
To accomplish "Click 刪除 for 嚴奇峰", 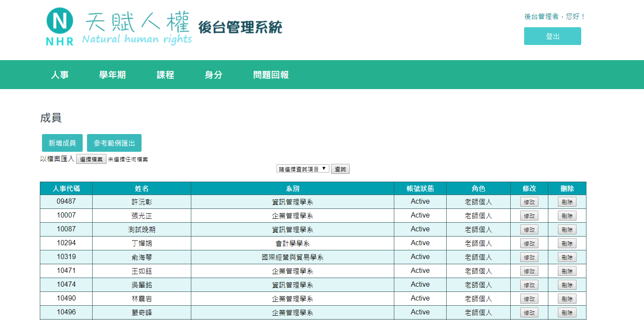I will 567,313.
